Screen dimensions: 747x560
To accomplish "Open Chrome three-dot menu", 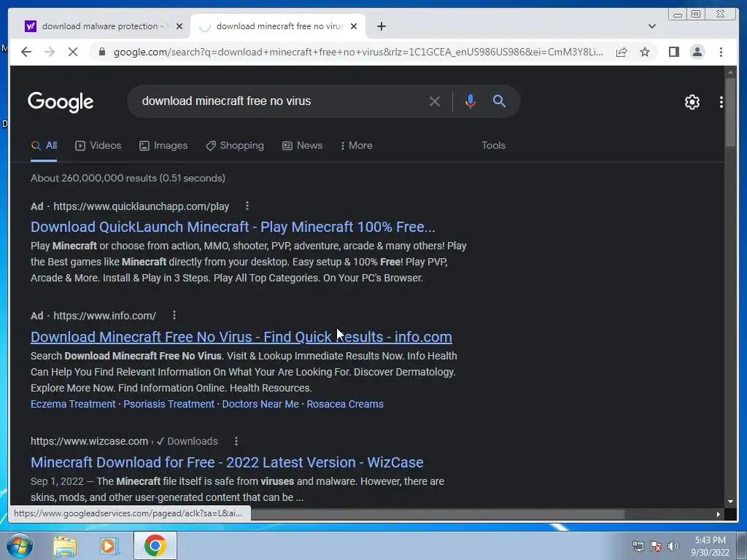I will click(x=721, y=52).
